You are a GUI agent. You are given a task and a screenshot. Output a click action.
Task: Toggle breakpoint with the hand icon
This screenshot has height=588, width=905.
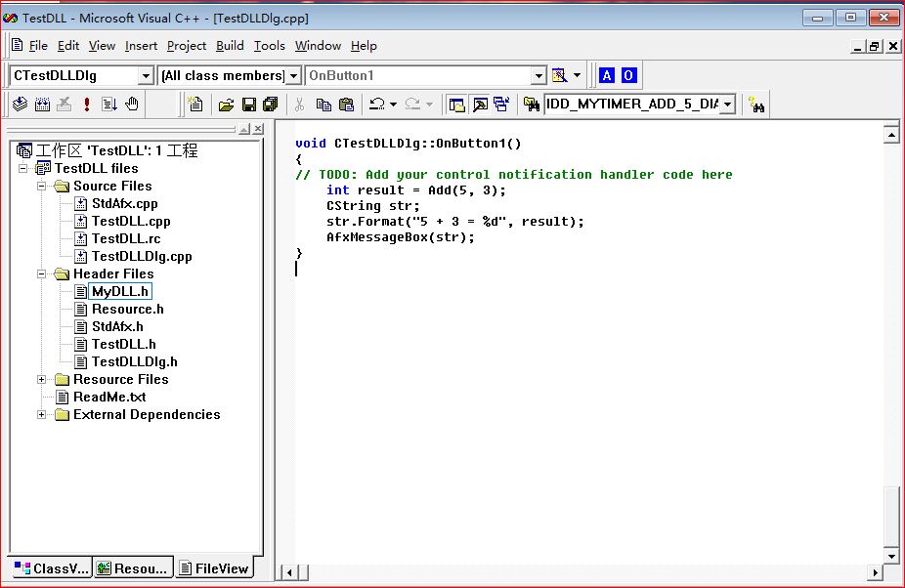132,104
